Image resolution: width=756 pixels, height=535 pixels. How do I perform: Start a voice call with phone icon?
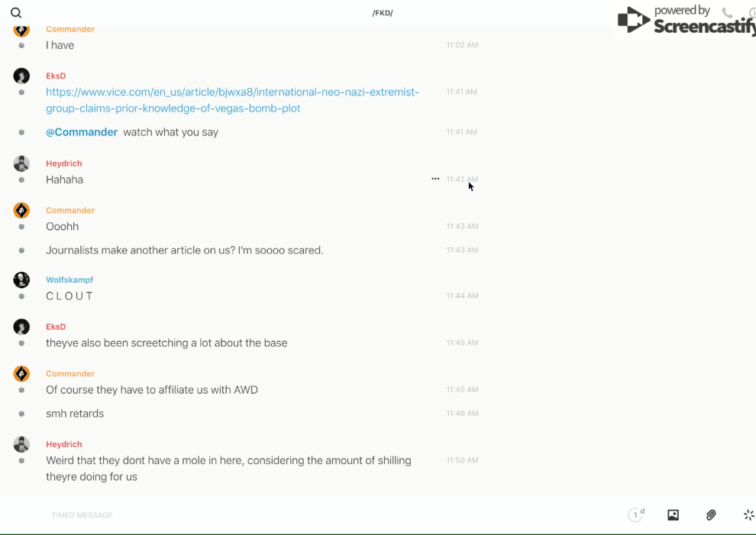coord(727,13)
